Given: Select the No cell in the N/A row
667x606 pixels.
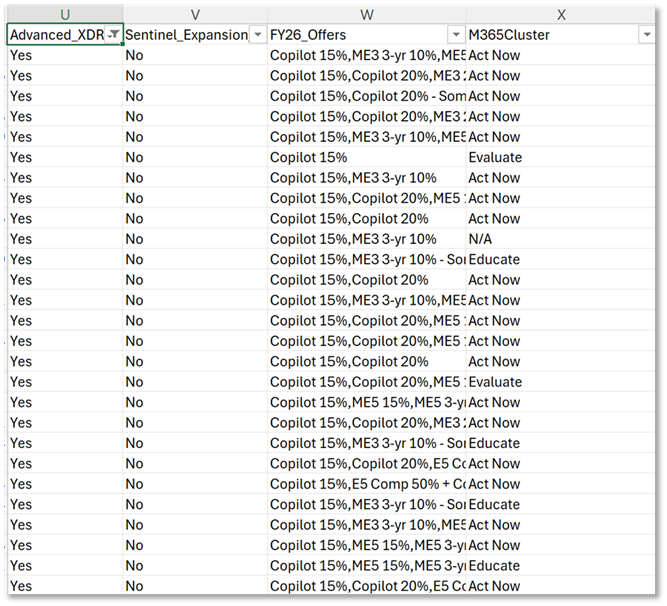Looking at the screenshot, I should pyautogui.click(x=195, y=239).
